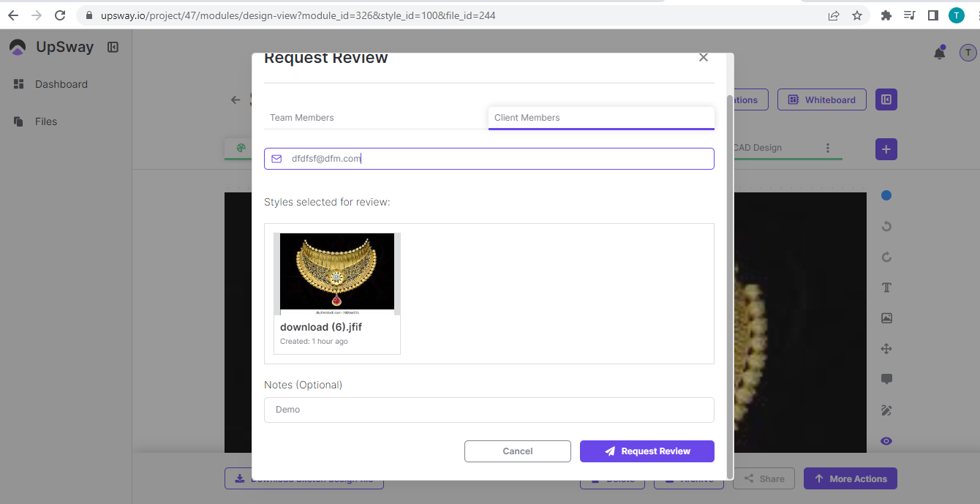This screenshot has width=980, height=504.
Task: Open the CAD Design three-dot menu
Action: pos(828,148)
